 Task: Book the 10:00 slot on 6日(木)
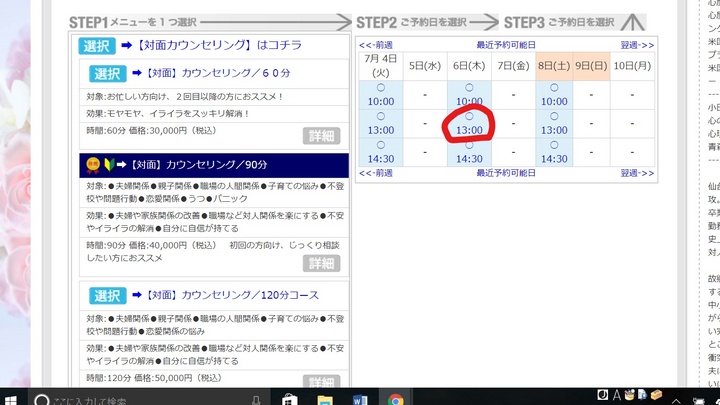(469, 95)
